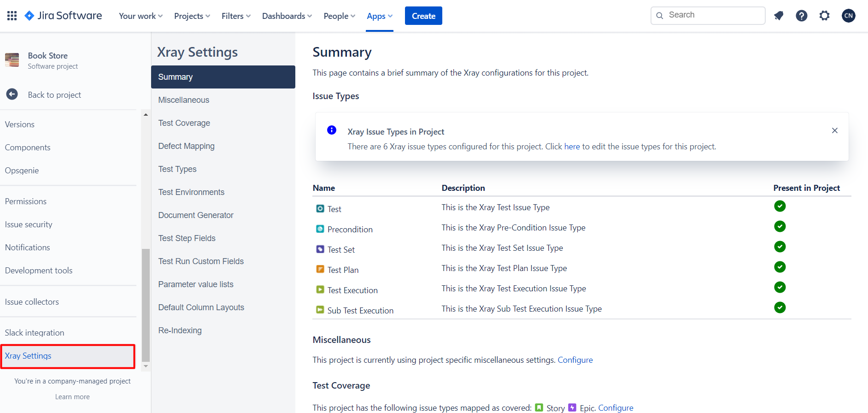Image resolution: width=868 pixels, height=413 pixels.
Task: Select the Summary settings tab
Action: tap(223, 77)
